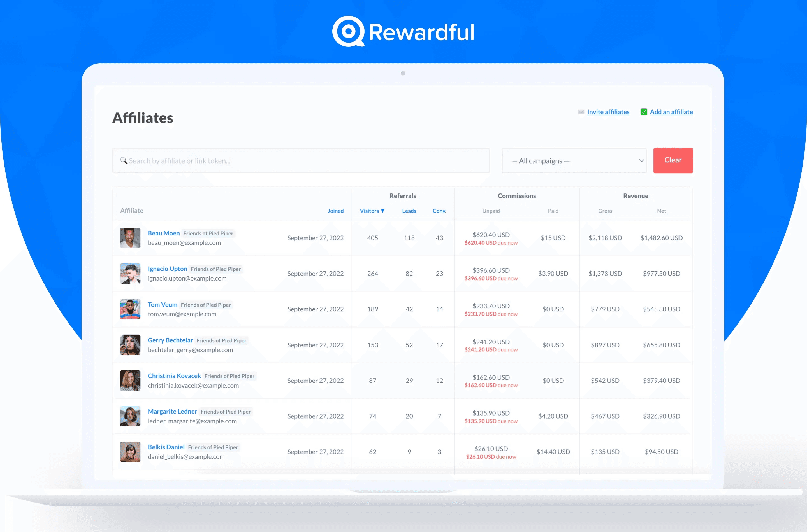Focus the affiliate search input field

[x=305, y=160]
